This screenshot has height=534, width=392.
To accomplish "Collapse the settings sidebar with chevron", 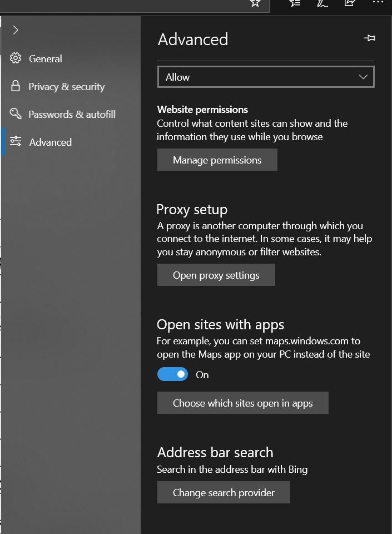I will (x=16, y=30).
